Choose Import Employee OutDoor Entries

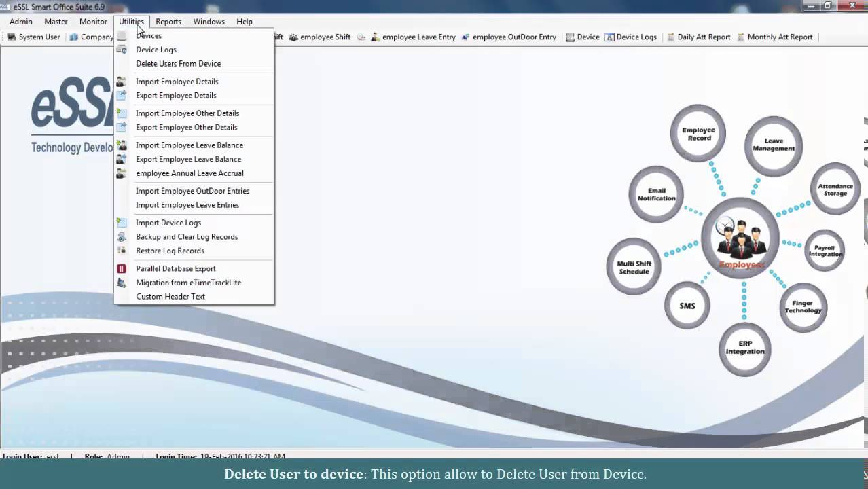[194, 191]
